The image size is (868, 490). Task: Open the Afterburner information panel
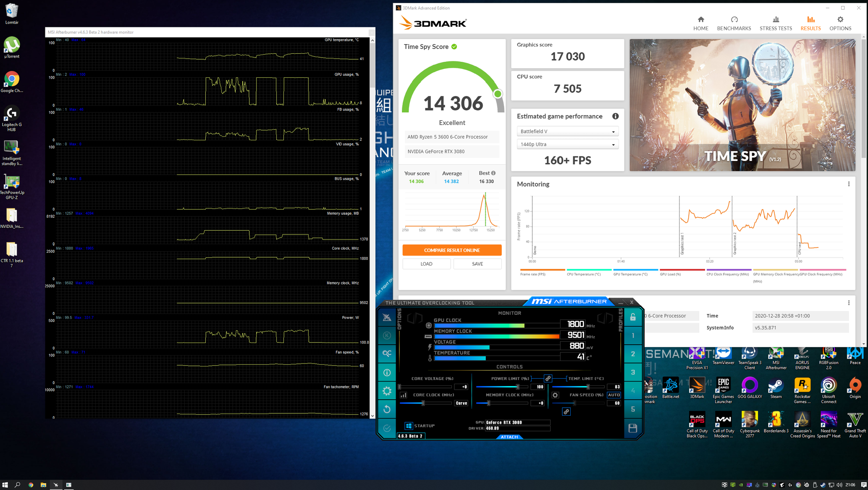point(387,372)
